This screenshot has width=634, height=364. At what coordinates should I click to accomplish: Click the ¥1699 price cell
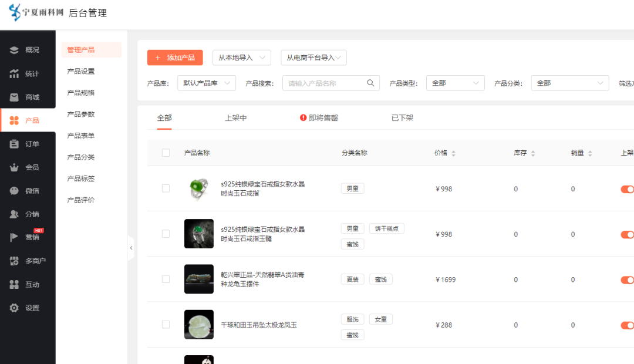[446, 279]
